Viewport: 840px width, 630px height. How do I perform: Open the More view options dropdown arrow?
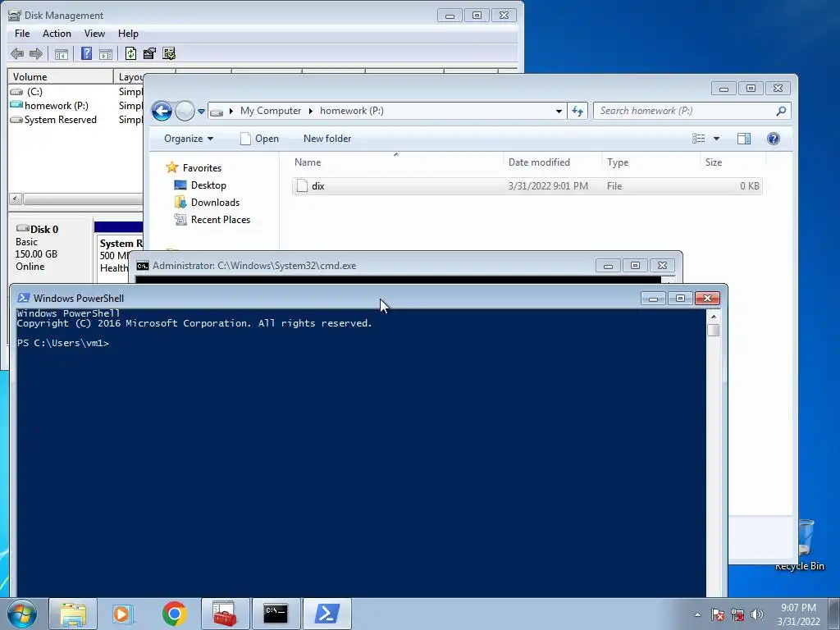point(716,139)
